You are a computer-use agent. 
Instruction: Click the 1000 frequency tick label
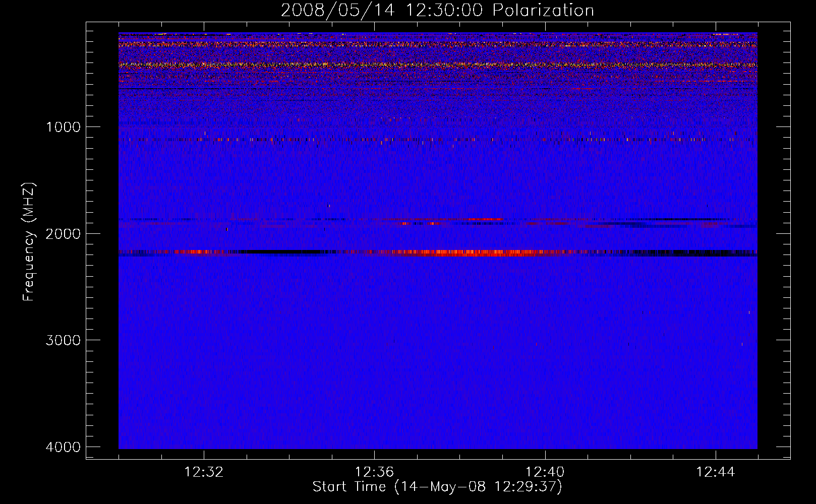(64, 127)
